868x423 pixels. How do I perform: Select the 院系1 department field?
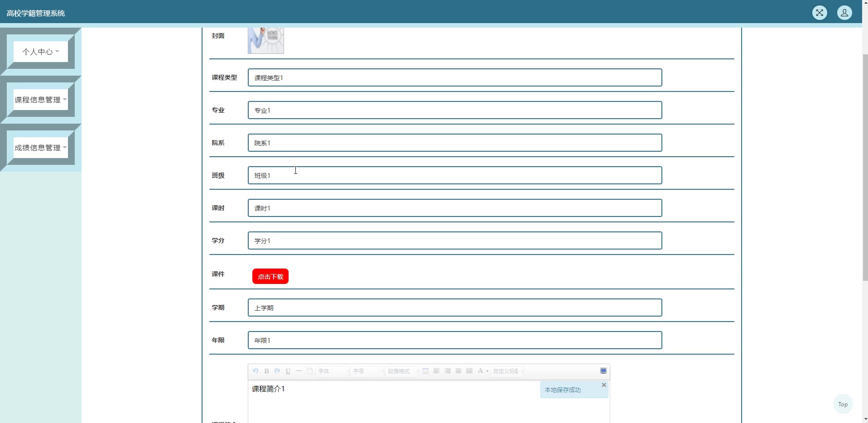(455, 143)
